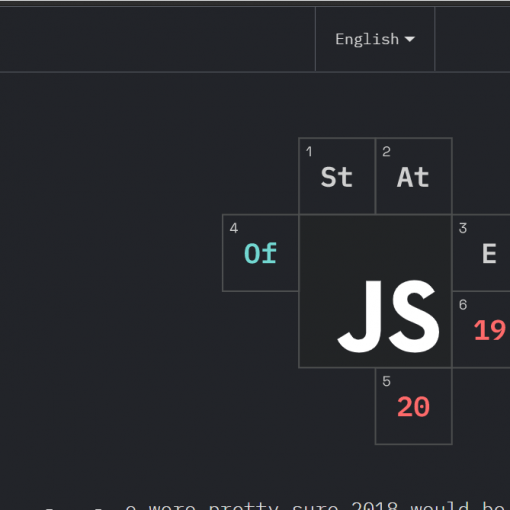Click the letter S in JS logo
Screen dimensions: 510x510
pyautogui.click(x=414, y=316)
